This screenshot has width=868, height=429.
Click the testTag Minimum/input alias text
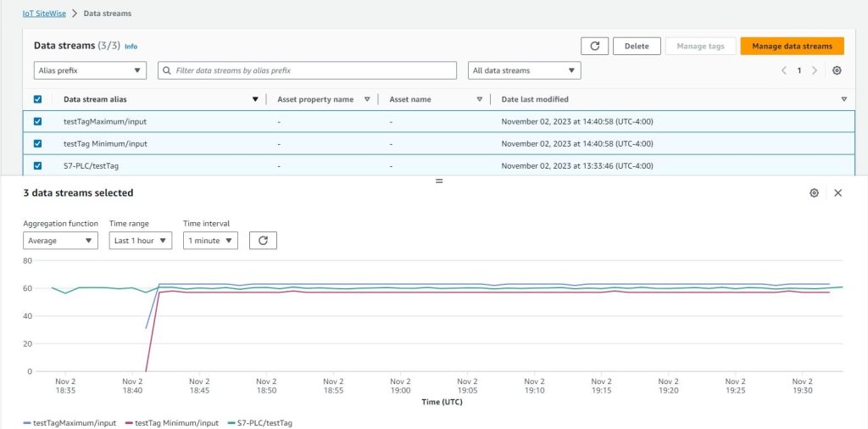click(105, 143)
